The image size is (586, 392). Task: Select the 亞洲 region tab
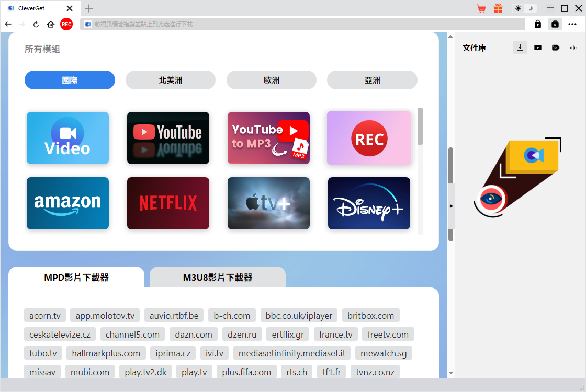[x=372, y=80]
